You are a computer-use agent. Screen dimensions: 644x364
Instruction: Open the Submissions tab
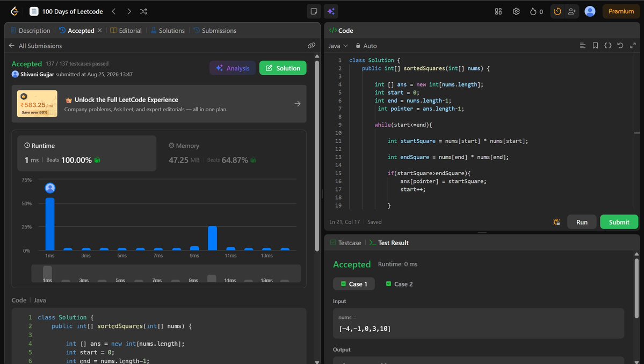(215, 31)
